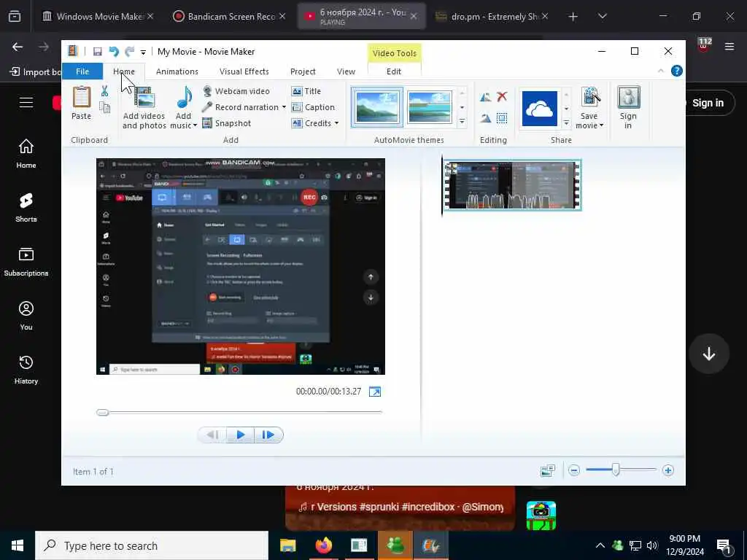This screenshot has width=747, height=560.
Task: Click the Cut scissors icon
Action: coord(104,90)
